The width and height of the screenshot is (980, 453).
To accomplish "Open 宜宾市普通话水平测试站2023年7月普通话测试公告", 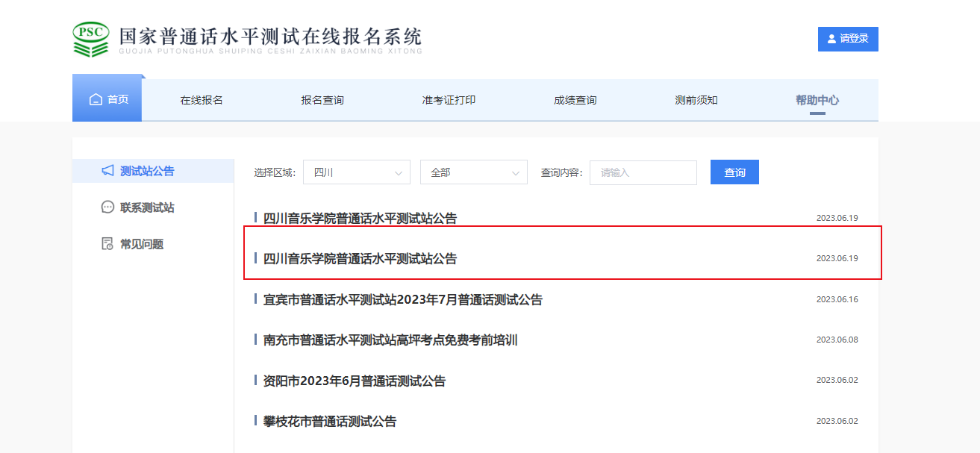I will [403, 300].
